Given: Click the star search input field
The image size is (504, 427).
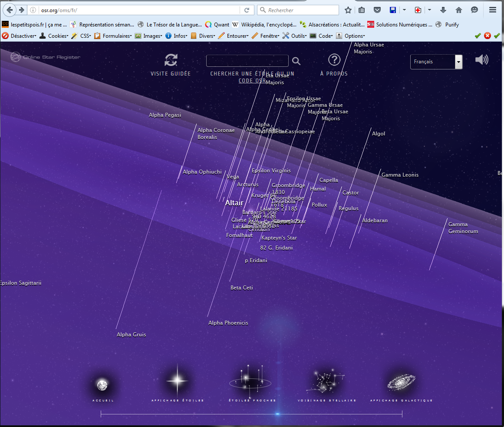Looking at the screenshot, I should click(x=247, y=61).
